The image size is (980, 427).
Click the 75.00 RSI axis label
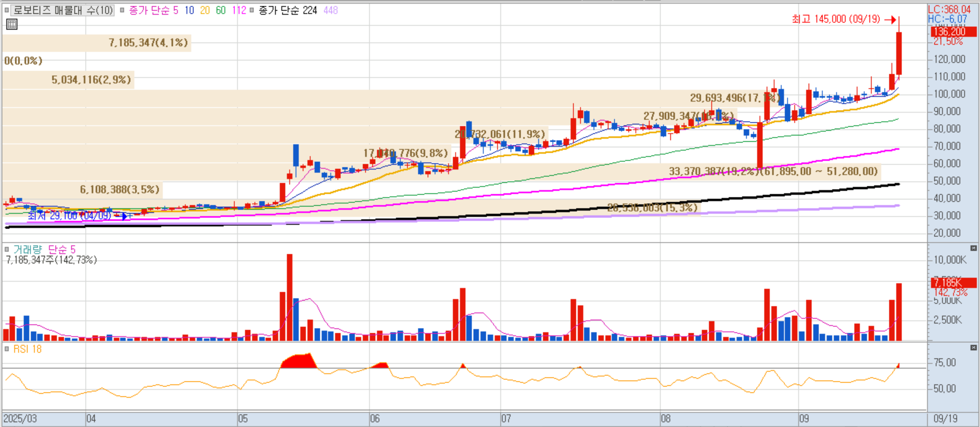[945, 362]
